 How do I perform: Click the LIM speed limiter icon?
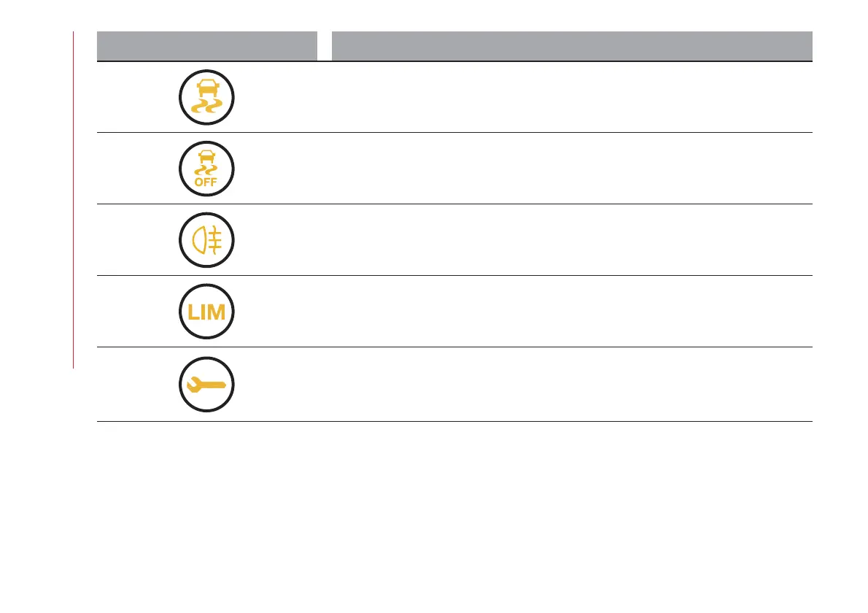[207, 312]
